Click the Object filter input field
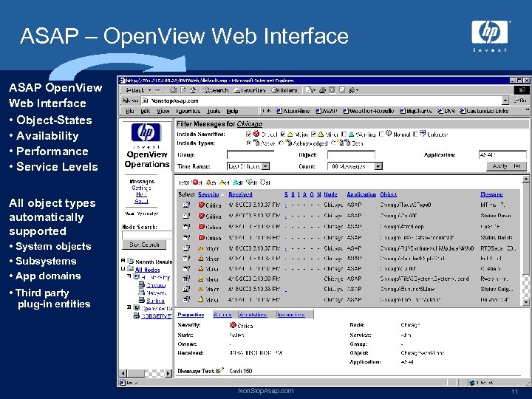The image size is (532, 399). tap(351, 154)
